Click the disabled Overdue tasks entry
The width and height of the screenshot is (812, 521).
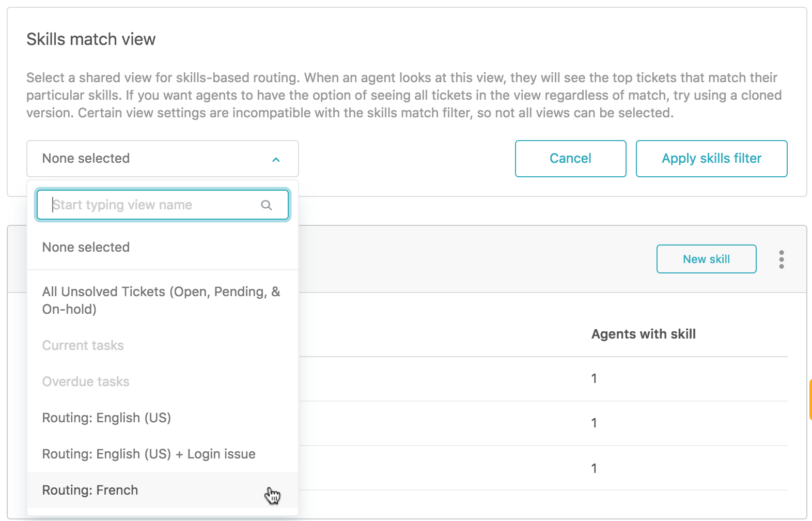click(x=86, y=381)
